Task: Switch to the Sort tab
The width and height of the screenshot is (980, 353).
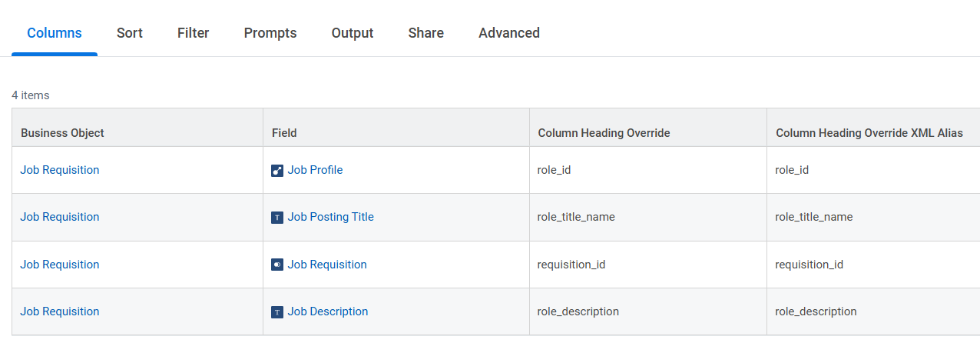Action: 130,33
